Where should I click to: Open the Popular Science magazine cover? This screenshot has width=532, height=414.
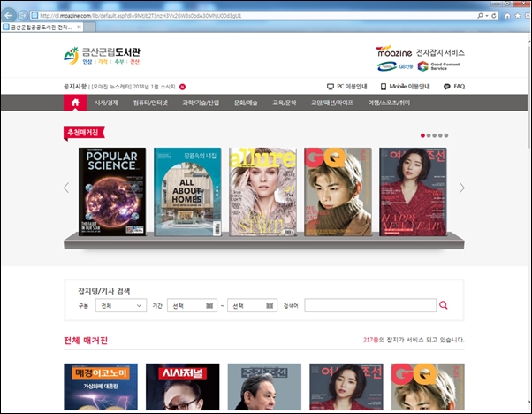(x=111, y=192)
